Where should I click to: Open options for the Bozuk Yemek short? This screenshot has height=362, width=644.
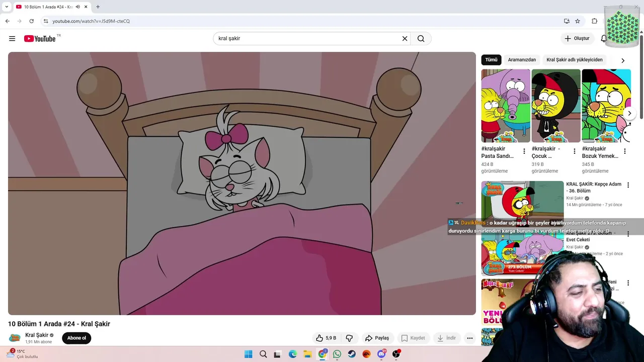click(x=625, y=151)
